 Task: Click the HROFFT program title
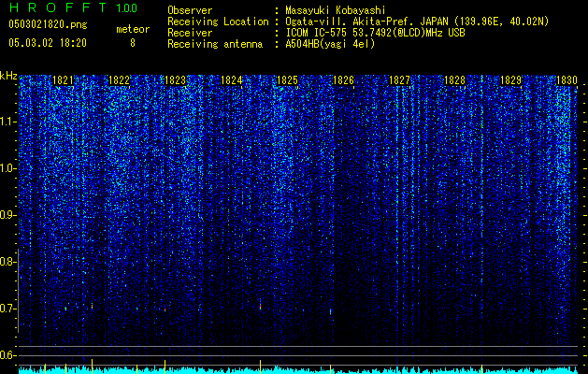(x=58, y=7)
